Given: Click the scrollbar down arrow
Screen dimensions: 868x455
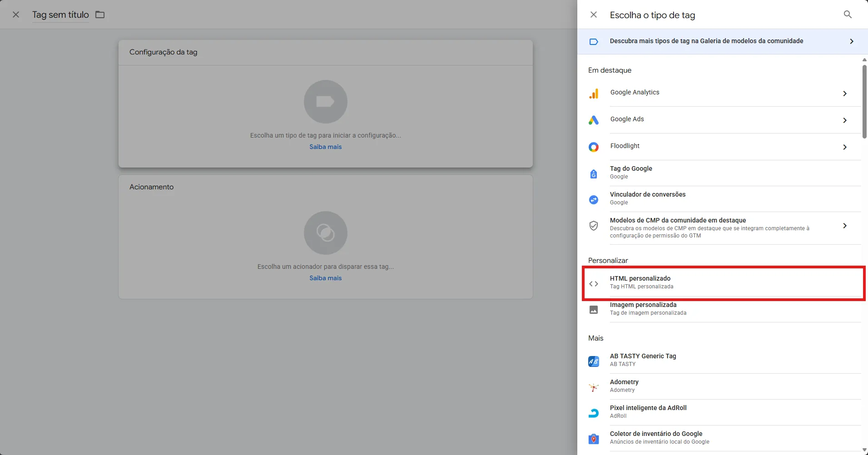Looking at the screenshot, I should 864,450.
